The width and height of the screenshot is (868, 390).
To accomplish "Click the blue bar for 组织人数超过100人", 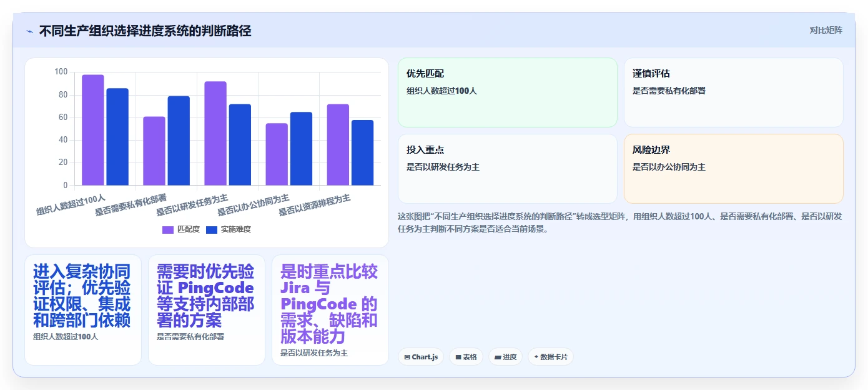I will tap(117, 137).
